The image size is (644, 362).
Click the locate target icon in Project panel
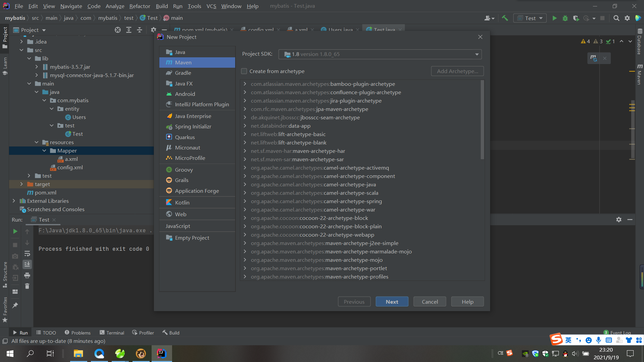click(118, 30)
